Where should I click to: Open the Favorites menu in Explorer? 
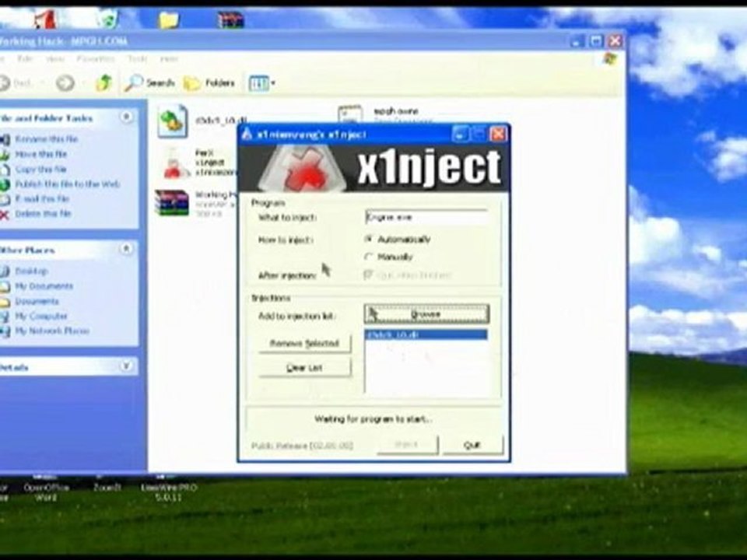pos(95,59)
